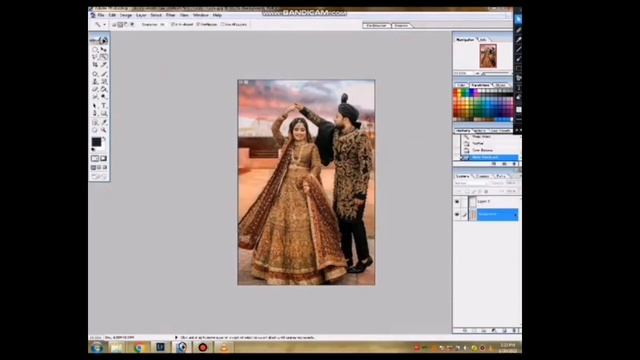Open the Filter menu
This screenshot has width=640, height=360.
pos(170,15)
